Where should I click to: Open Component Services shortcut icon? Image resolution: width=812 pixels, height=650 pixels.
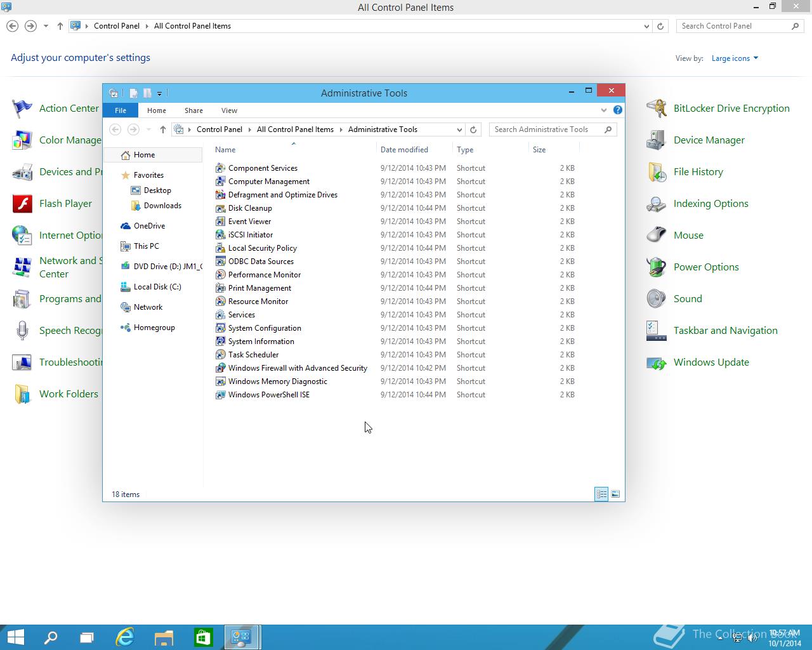pyautogui.click(x=220, y=168)
